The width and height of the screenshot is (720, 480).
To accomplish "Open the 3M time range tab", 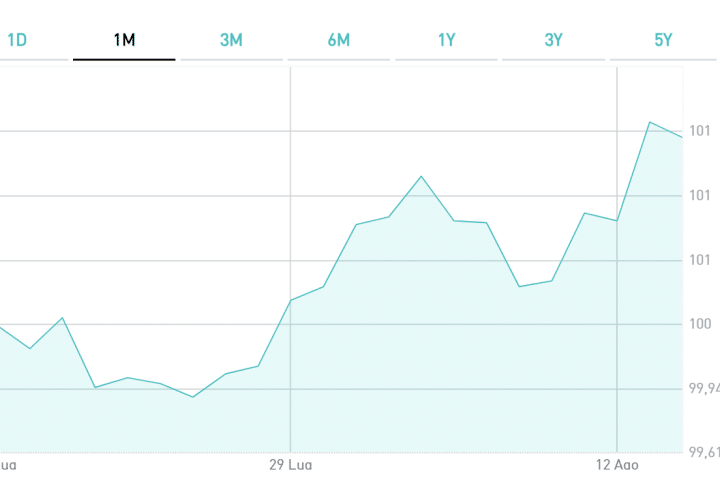I will pyautogui.click(x=231, y=40).
